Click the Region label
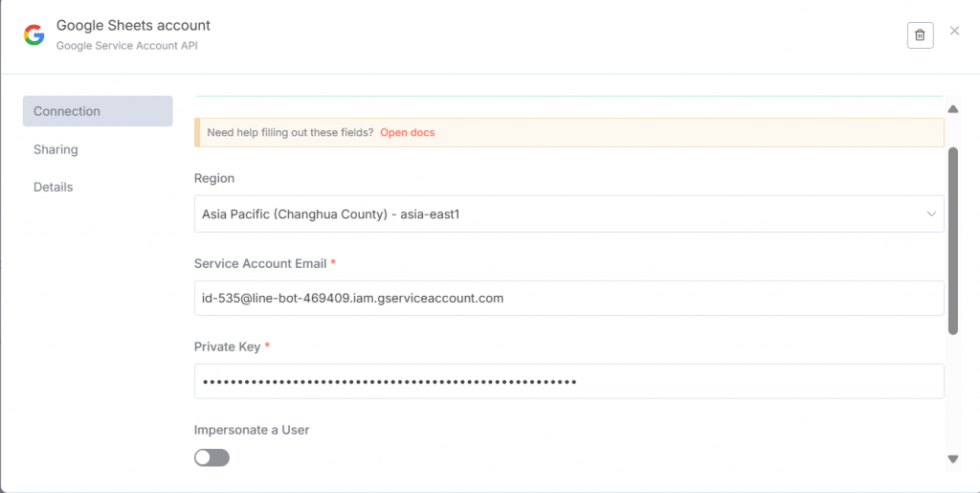This screenshot has width=980, height=493. (214, 178)
